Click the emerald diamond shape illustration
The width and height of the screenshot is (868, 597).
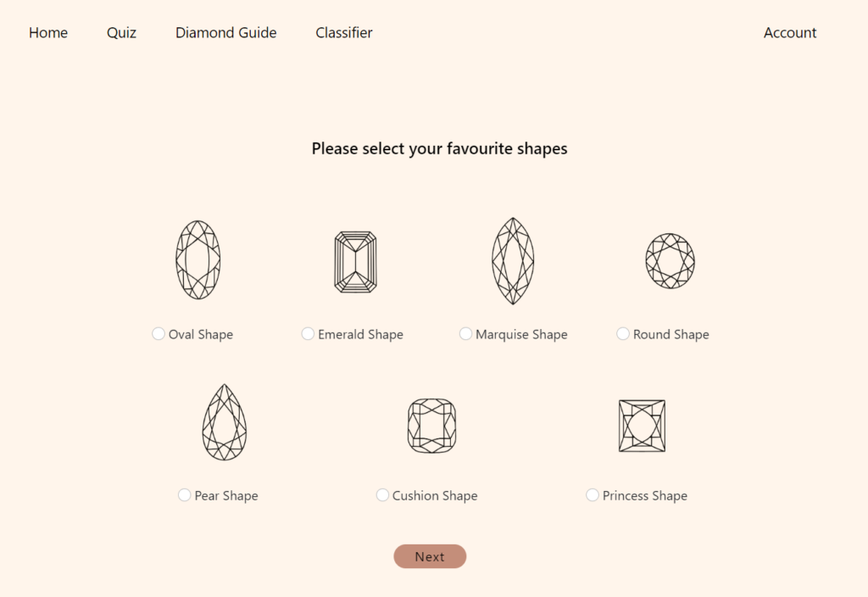(355, 262)
